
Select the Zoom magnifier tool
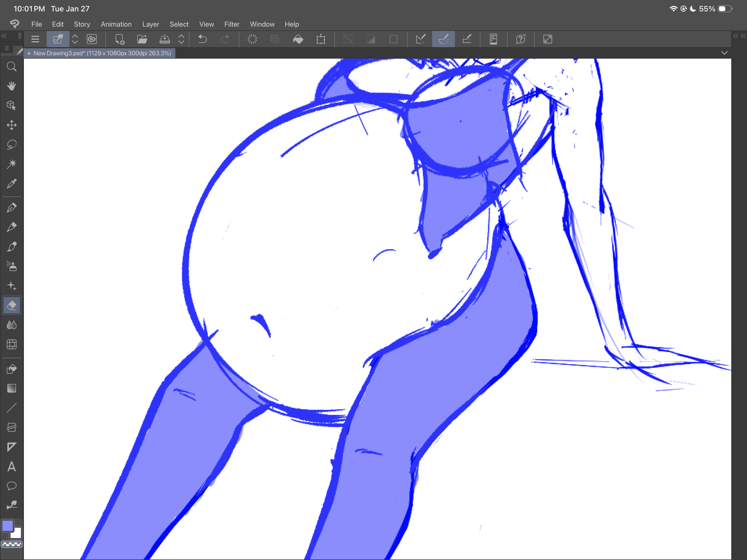(11, 66)
